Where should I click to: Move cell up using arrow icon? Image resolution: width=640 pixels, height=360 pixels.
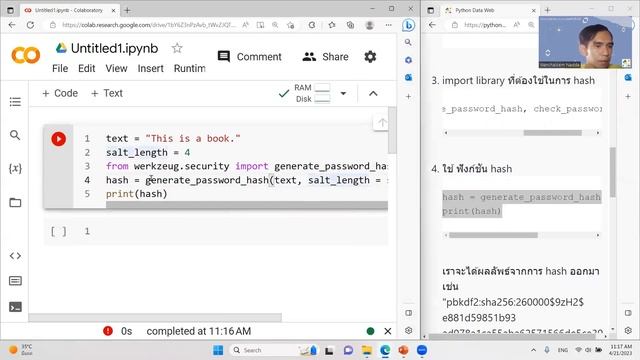[x=382, y=122]
